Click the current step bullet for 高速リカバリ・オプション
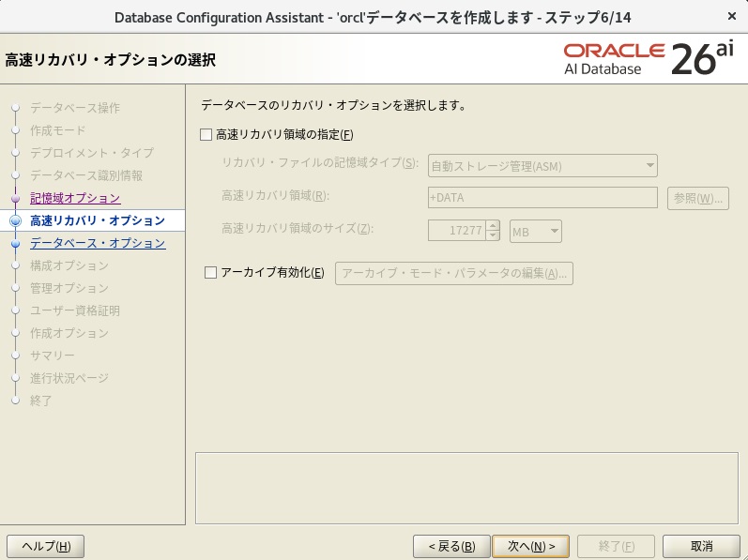The width and height of the screenshot is (748, 560). click(16, 220)
